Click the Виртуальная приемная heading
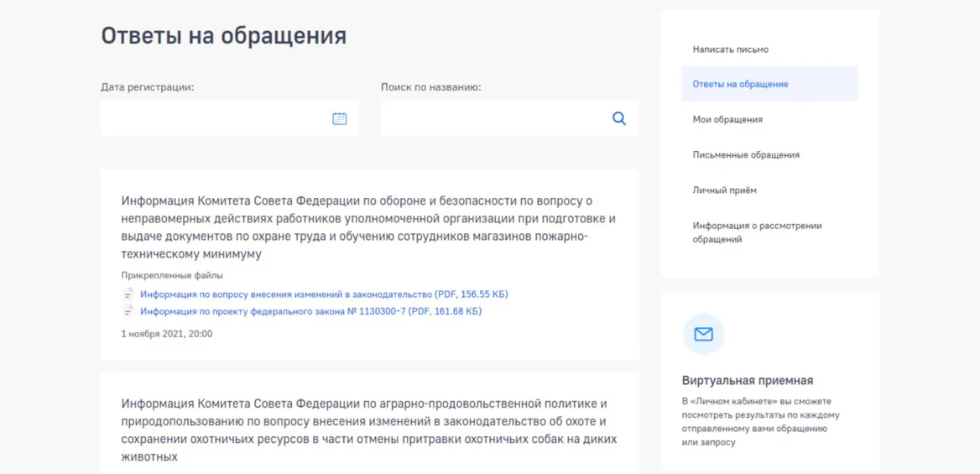The width and height of the screenshot is (980, 474). (748, 380)
